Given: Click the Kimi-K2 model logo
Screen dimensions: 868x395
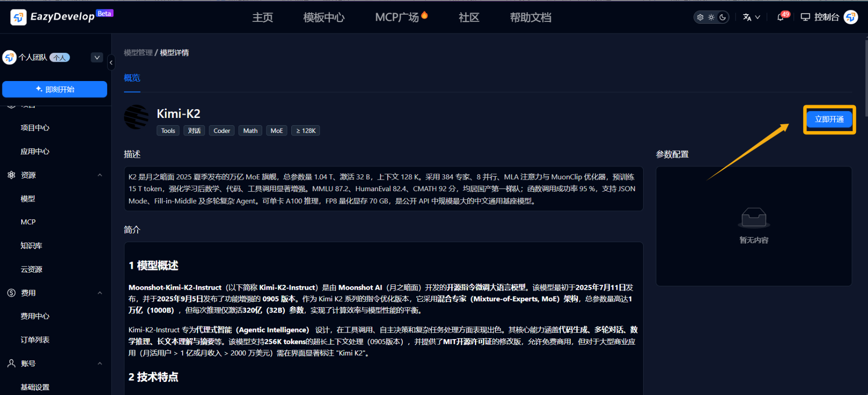Looking at the screenshot, I should click(x=136, y=117).
